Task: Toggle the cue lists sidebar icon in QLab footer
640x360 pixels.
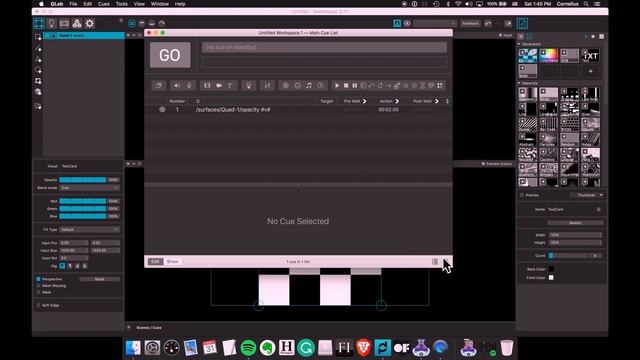Action: pos(435,262)
